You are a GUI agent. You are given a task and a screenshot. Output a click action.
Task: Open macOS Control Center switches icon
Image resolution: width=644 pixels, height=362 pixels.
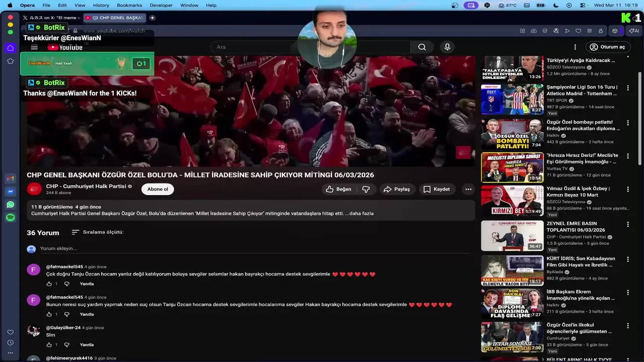coord(583,5)
